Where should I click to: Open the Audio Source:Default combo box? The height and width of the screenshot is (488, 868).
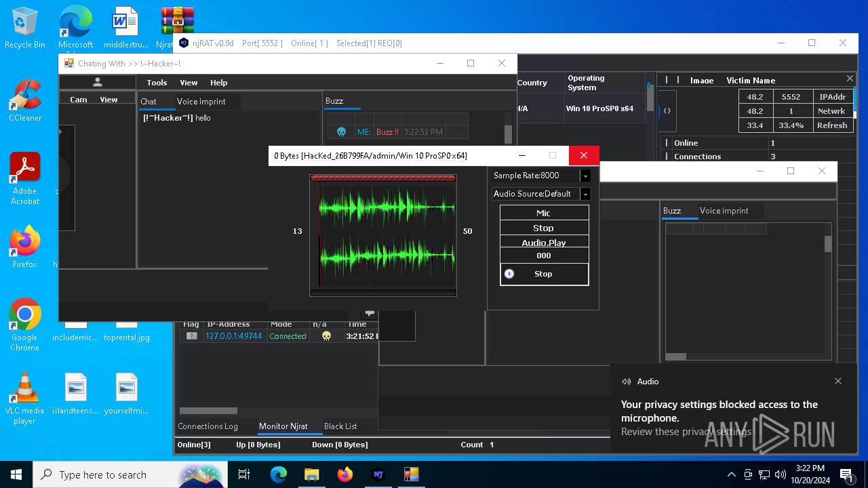[541, 194]
